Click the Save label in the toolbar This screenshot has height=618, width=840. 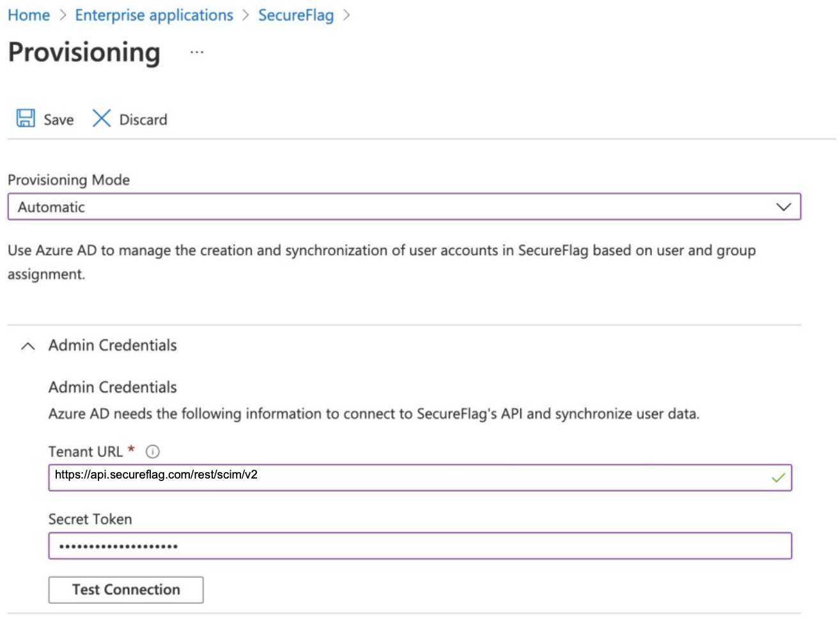click(x=59, y=120)
